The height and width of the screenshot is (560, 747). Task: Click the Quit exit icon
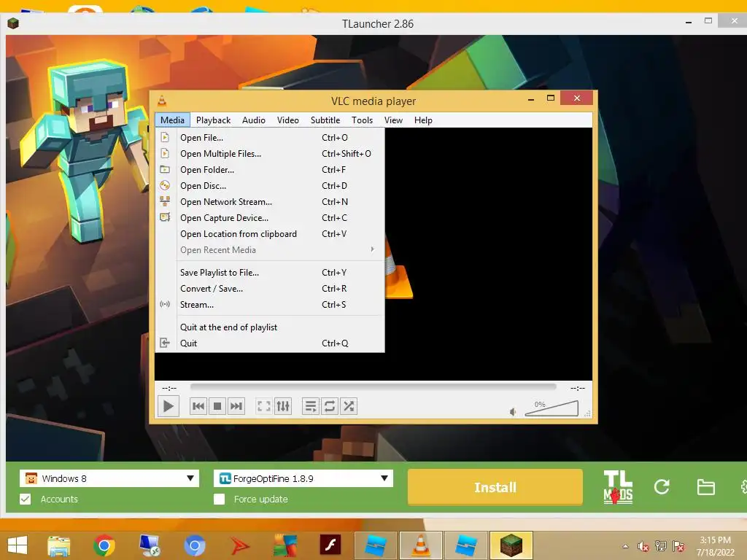click(165, 343)
